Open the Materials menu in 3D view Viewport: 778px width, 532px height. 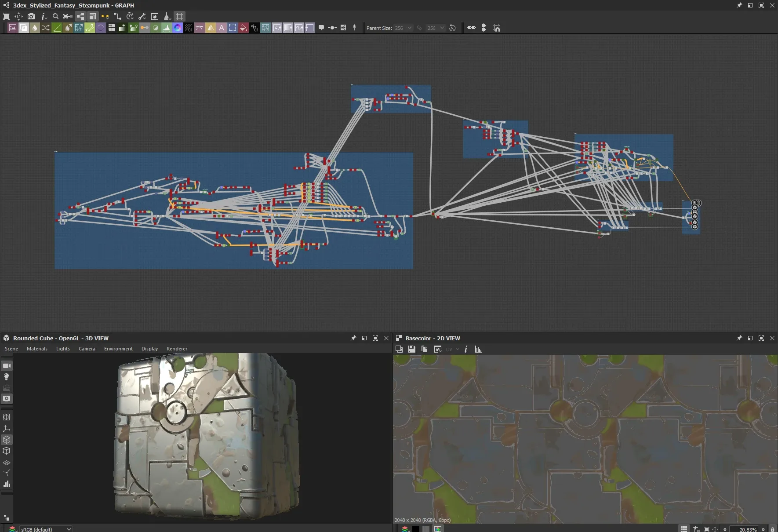[x=37, y=349]
